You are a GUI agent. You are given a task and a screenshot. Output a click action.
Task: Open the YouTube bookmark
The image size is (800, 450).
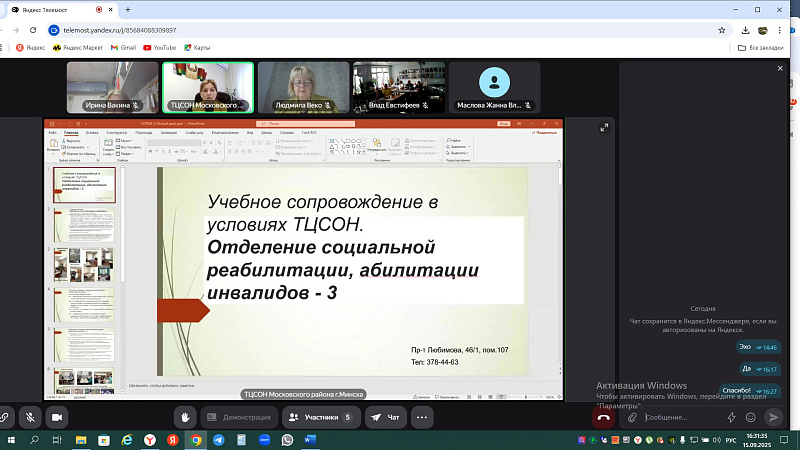159,47
